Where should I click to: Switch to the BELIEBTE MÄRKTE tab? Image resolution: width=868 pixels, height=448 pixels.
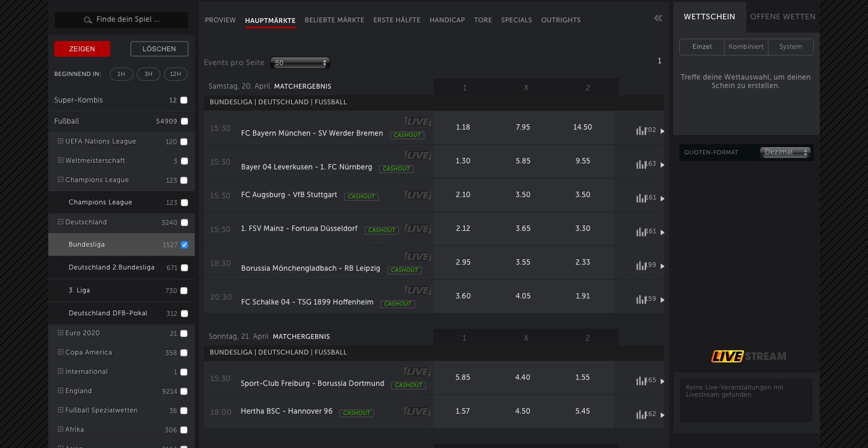[x=335, y=20]
